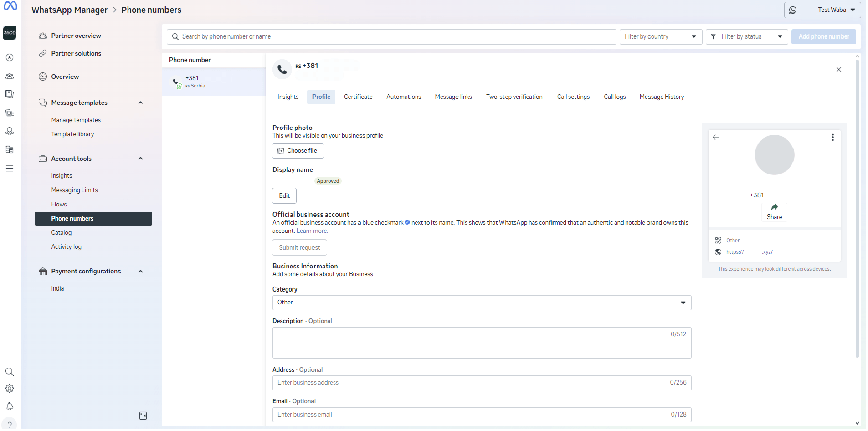Open the Automations tab
Viewport: 868px width, 431px height.
click(x=404, y=97)
